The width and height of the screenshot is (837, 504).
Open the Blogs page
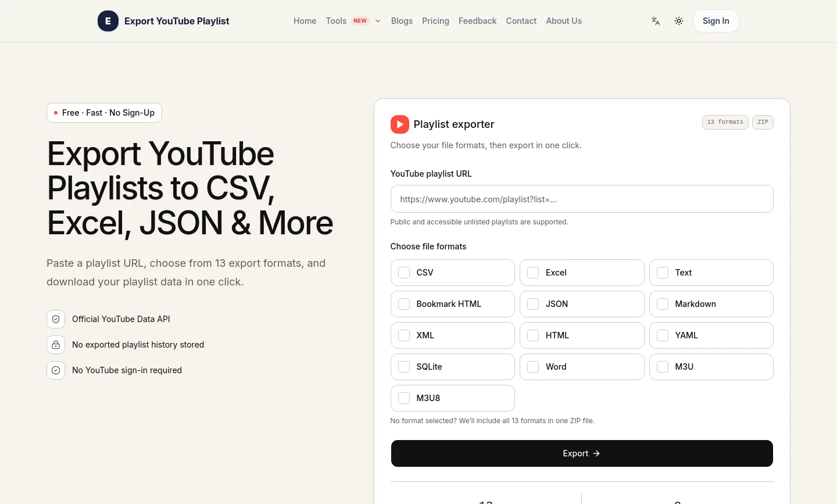click(x=402, y=21)
